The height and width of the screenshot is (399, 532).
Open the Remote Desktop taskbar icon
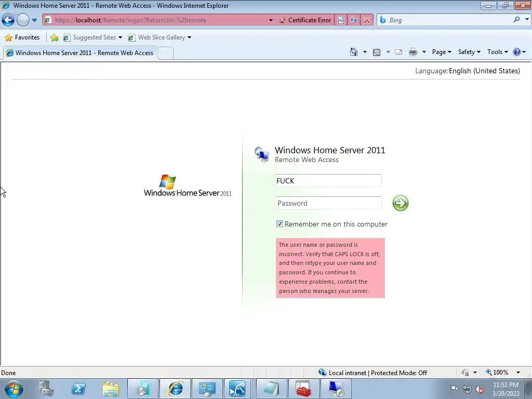[336, 389]
